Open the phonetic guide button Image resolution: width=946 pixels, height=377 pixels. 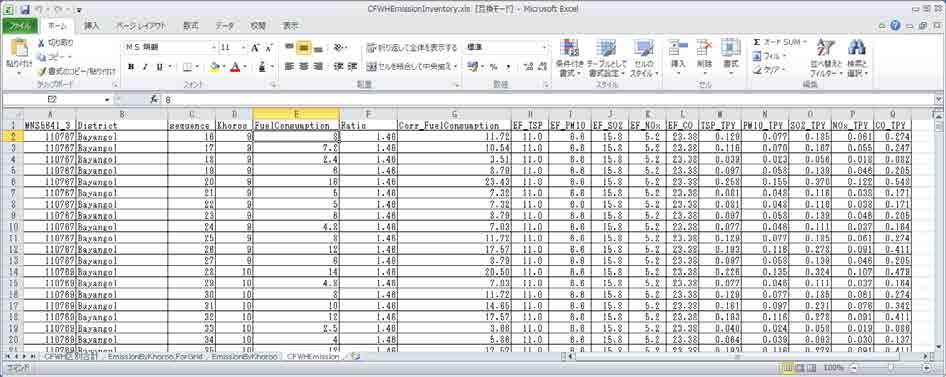click(x=262, y=67)
